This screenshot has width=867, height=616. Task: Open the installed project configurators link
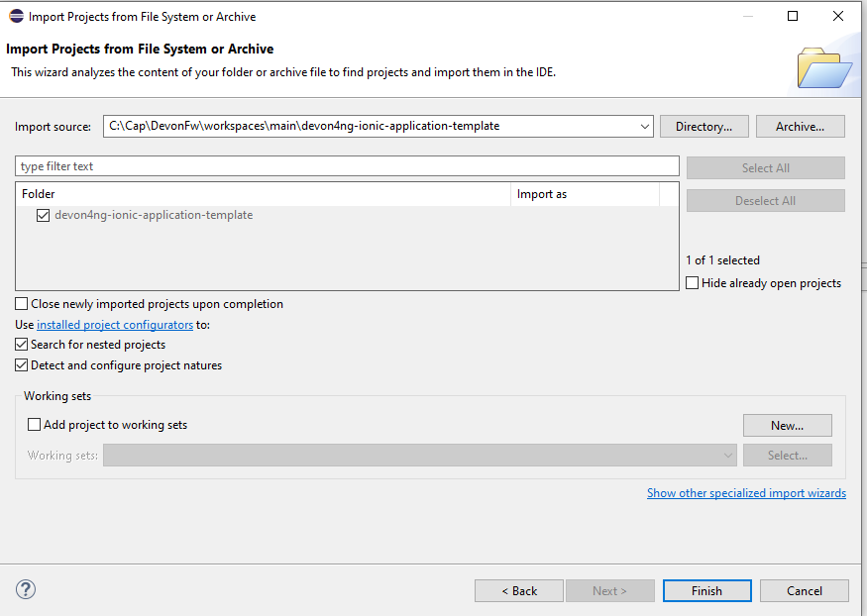(x=115, y=325)
